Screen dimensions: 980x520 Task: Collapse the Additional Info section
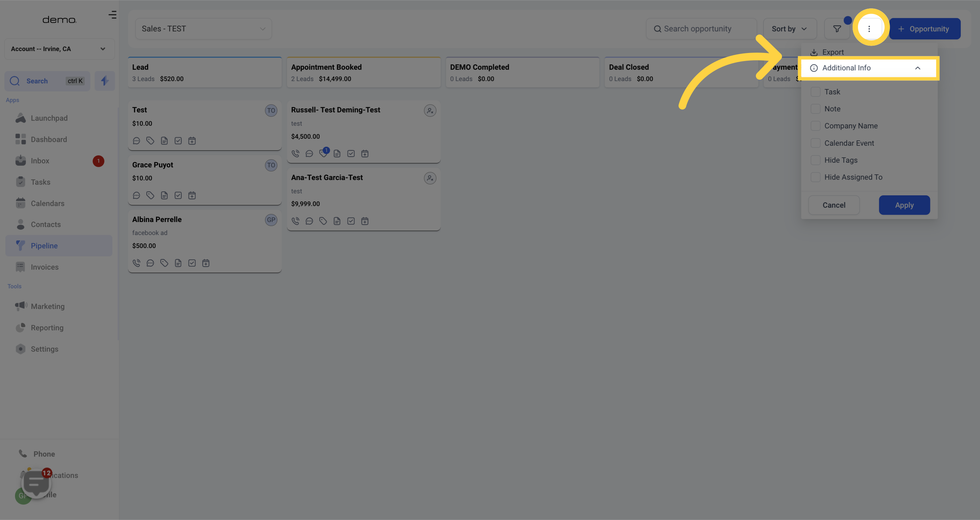coord(917,68)
